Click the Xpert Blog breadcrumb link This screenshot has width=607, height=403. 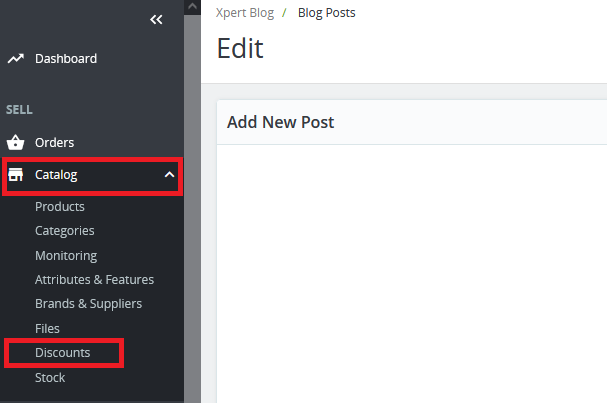(245, 13)
